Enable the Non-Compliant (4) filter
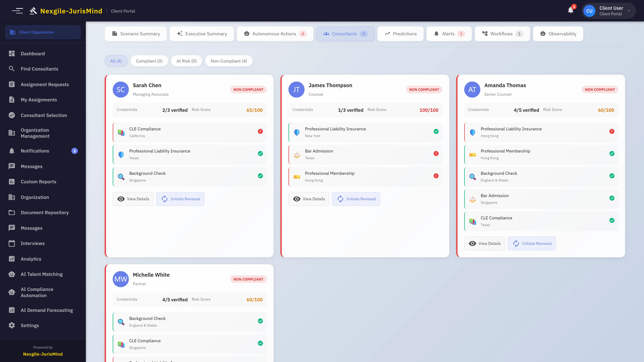Viewport: 644px width, 362px height. coord(228,61)
